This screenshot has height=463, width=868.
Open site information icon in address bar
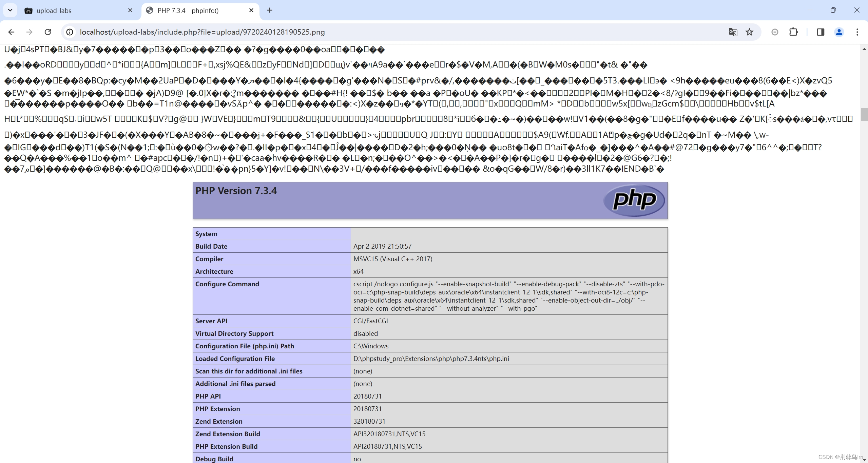pyautogui.click(x=70, y=32)
